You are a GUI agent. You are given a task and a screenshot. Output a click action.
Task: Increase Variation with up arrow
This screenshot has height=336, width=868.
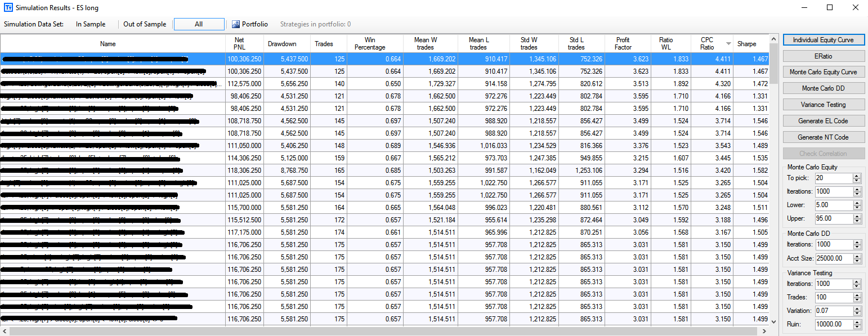pos(857,308)
